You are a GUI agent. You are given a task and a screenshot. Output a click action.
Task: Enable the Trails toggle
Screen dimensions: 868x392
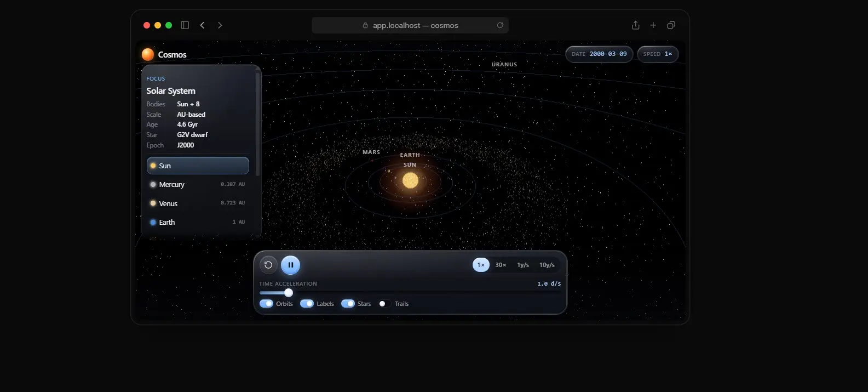[384, 304]
